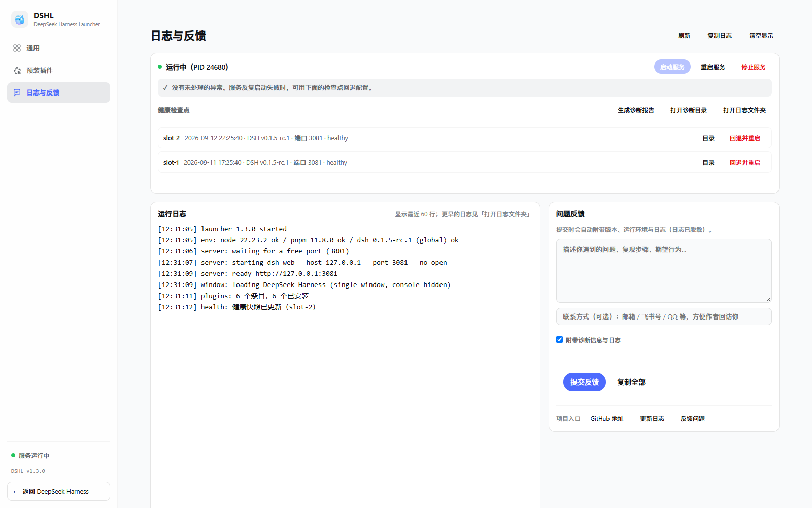Click the 复制日志 button

pyautogui.click(x=720, y=36)
